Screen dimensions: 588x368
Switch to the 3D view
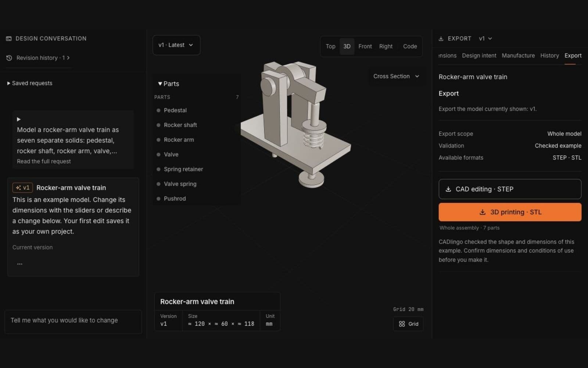[x=347, y=46]
